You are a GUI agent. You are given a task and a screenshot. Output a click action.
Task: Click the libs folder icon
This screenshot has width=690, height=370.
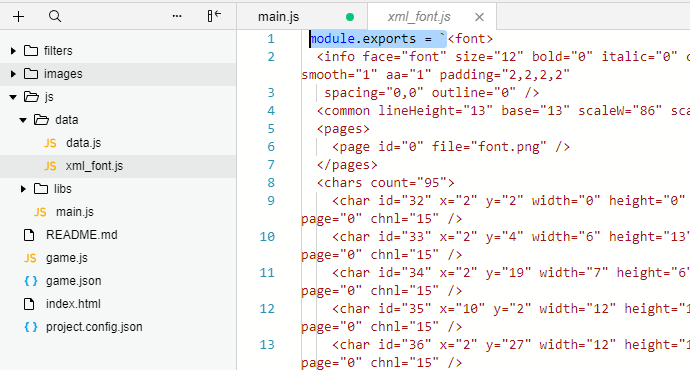point(41,189)
